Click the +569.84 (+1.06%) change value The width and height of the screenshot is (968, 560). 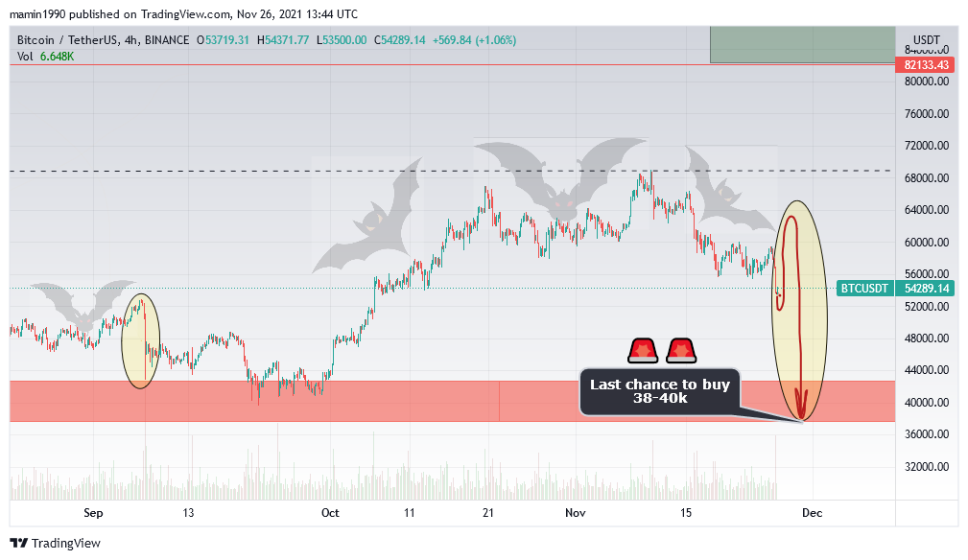pos(474,40)
